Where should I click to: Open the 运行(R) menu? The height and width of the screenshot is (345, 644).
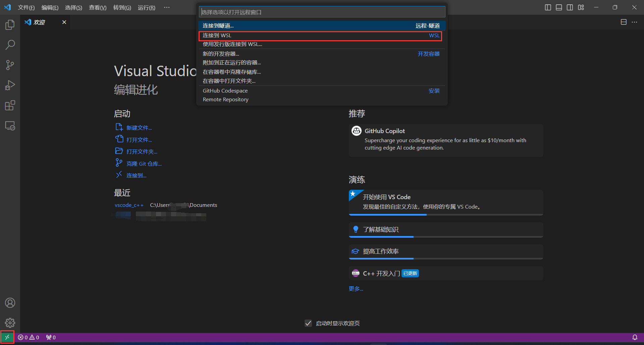click(x=147, y=7)
